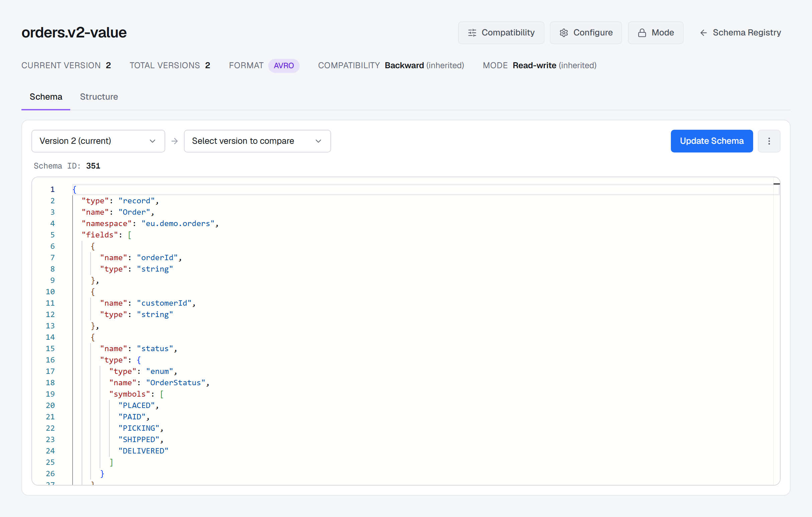Click the "PLACED" symbol line
This screenshot has height=517, width=812.
(138, 405)
